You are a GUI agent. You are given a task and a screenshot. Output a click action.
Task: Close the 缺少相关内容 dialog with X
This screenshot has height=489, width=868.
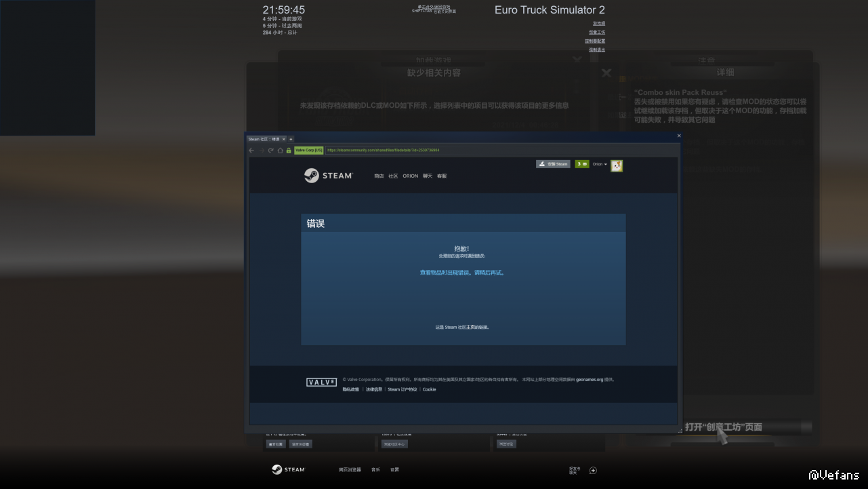606,73
